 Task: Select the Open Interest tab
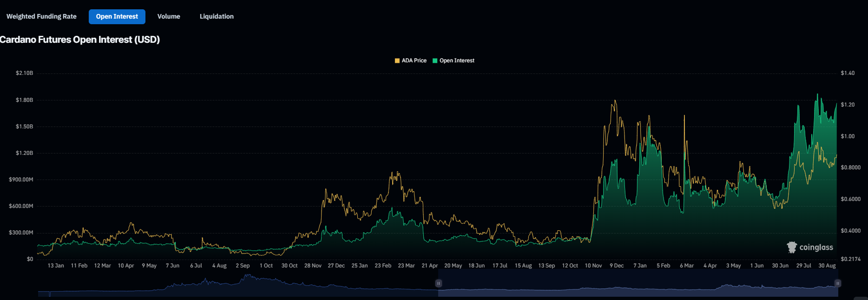(117, 16)
